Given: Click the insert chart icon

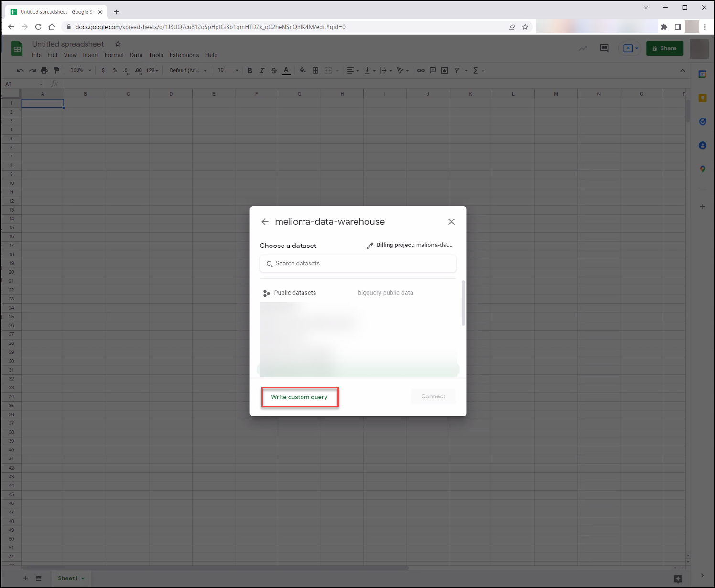Looking at the screenshot, I should coord(444,70).
